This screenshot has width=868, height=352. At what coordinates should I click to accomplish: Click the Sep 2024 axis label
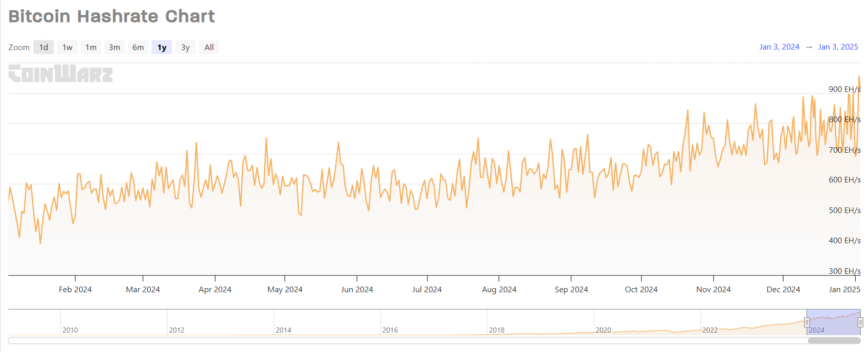pos(571,290)
